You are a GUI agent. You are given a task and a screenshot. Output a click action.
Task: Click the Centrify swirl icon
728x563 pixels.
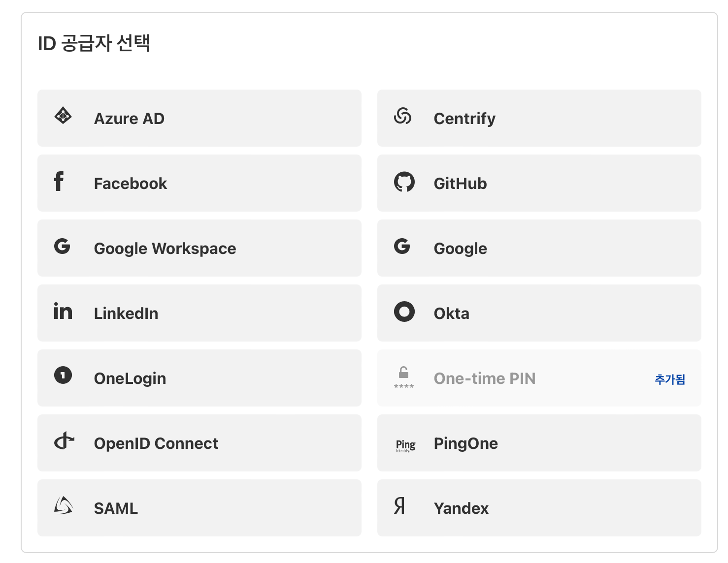pos(403,116)
